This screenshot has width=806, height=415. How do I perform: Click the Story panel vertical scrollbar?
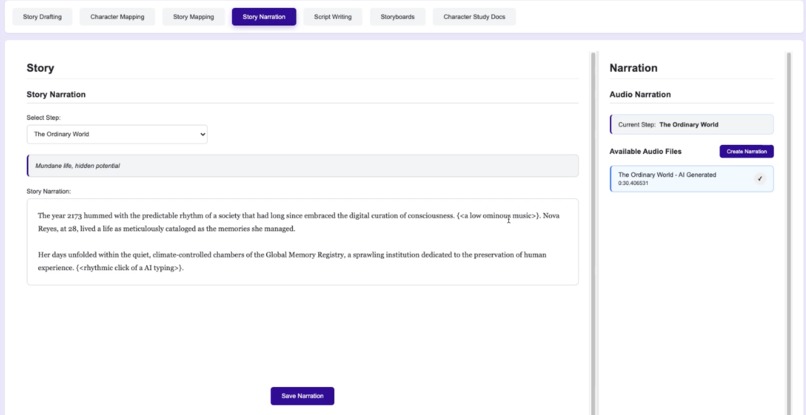[x=593, y=233]
